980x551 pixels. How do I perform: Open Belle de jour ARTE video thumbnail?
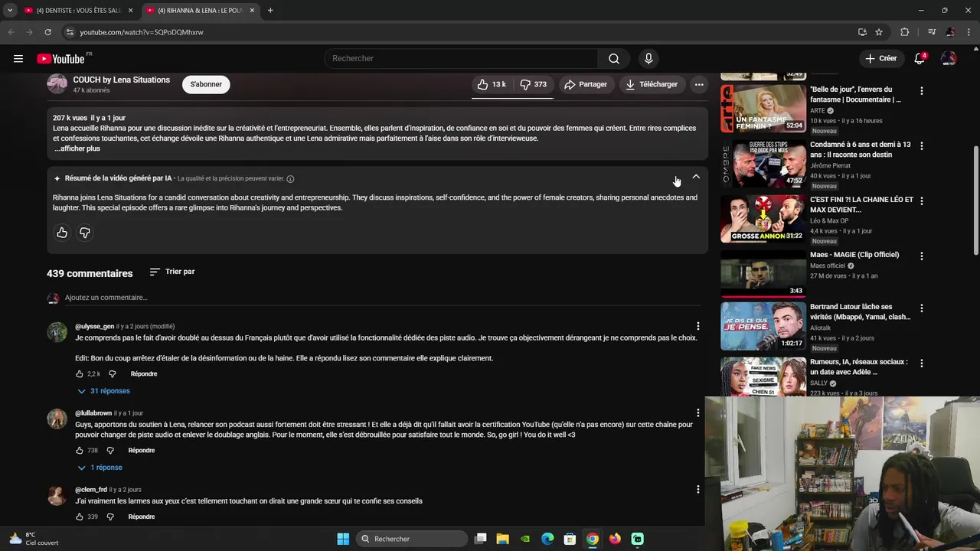point(763,109)
